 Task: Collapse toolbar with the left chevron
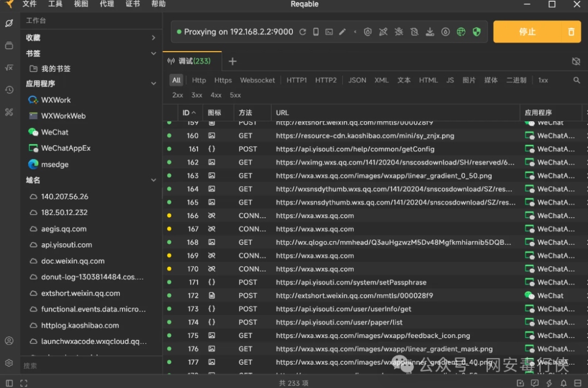[355, 32]
